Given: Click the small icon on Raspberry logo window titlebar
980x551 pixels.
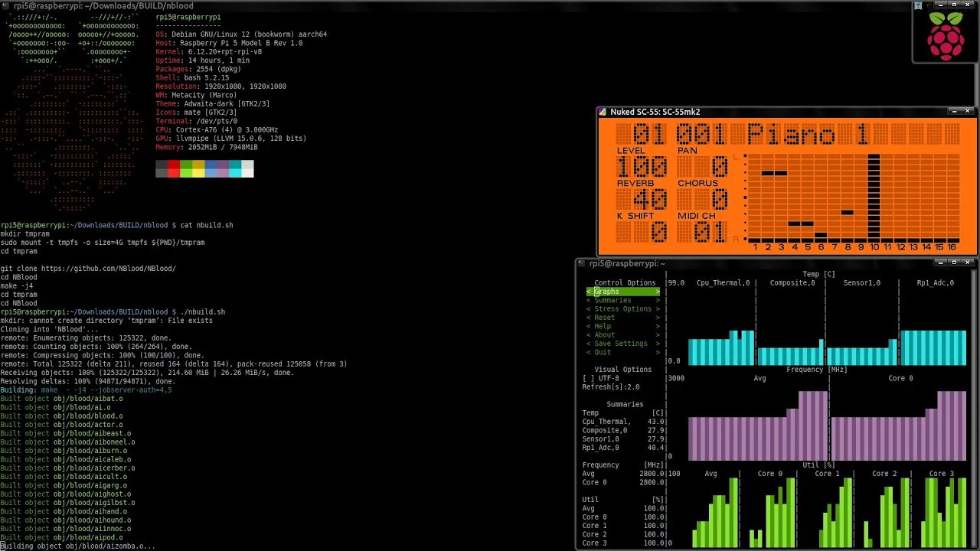Looking at the screenshot, I should tap(918, 5).
